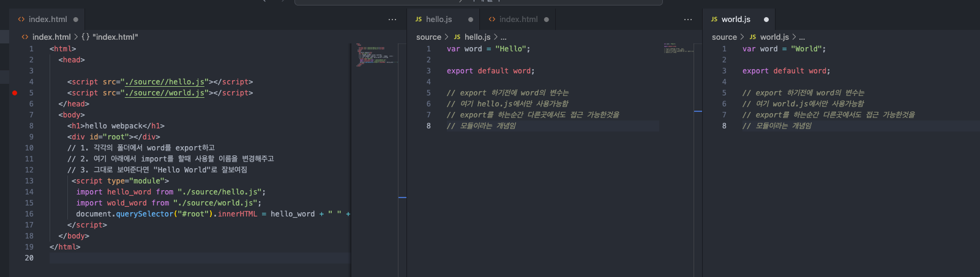Click line number 13 in index.html
The image size is (980, 277).
pyautogui.click(x=29, y=181)
